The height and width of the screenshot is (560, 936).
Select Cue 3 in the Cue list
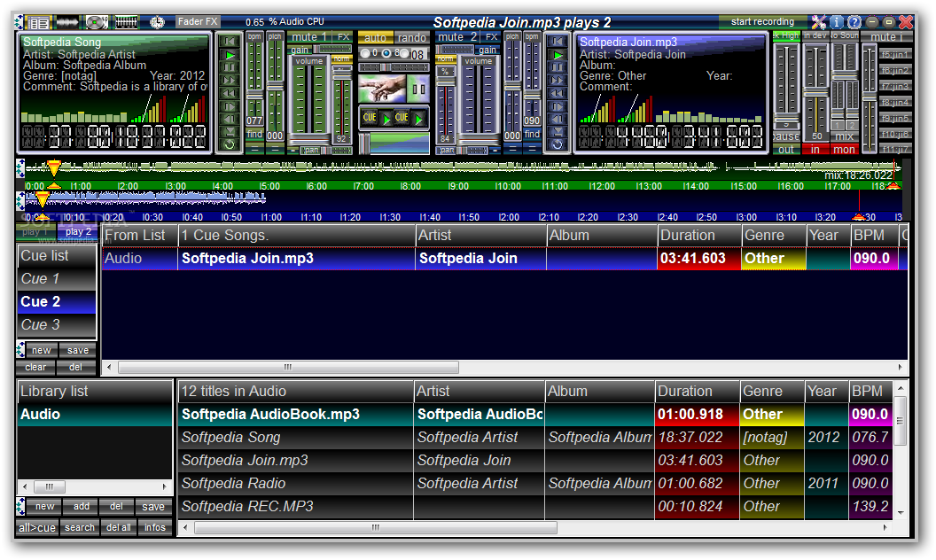tap(57, 325)
